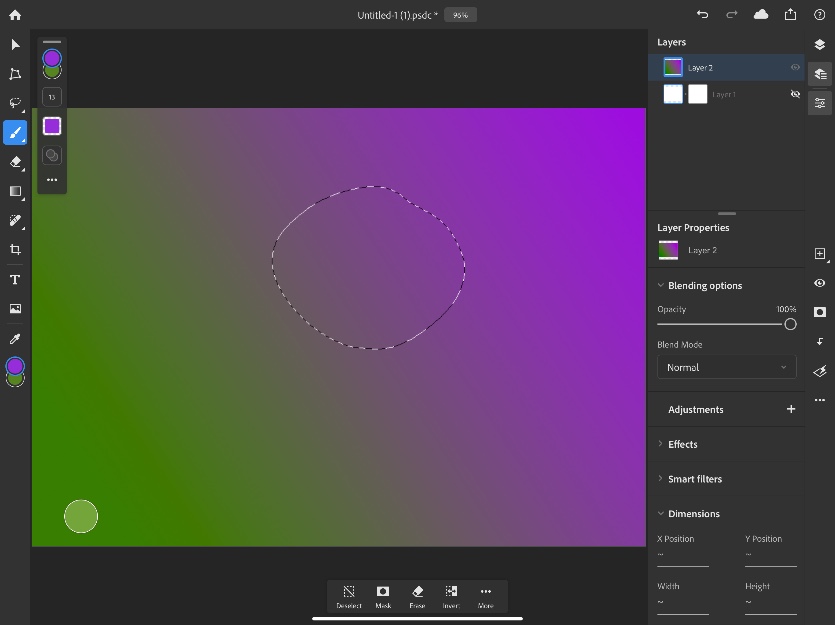Open the More options in selection bar
The height and width of the screenshot is (625, 835).
click(x=485, y=595)
